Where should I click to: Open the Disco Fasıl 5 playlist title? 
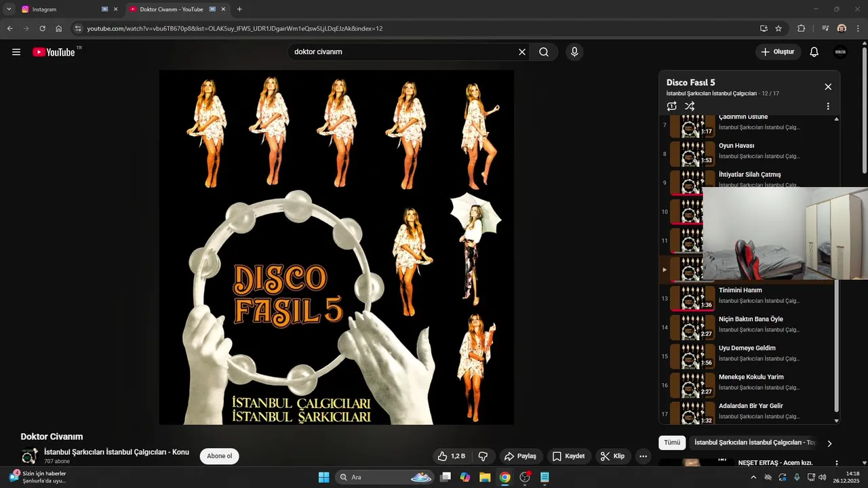[x=691, y=83]
